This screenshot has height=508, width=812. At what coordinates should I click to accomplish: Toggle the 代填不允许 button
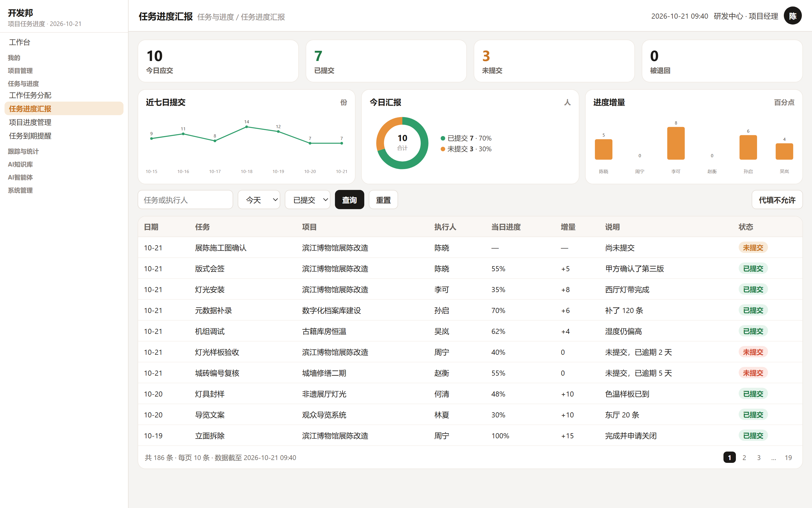click(x=777, y=200)
